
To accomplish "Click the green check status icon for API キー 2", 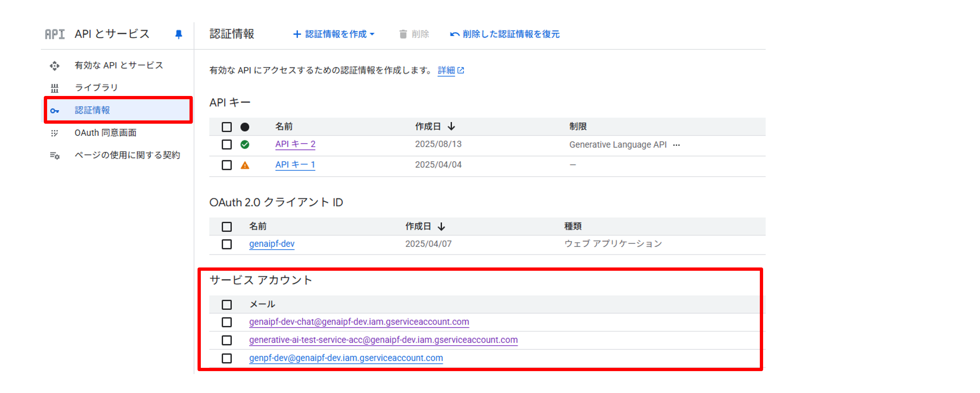I will click(245, 145).
